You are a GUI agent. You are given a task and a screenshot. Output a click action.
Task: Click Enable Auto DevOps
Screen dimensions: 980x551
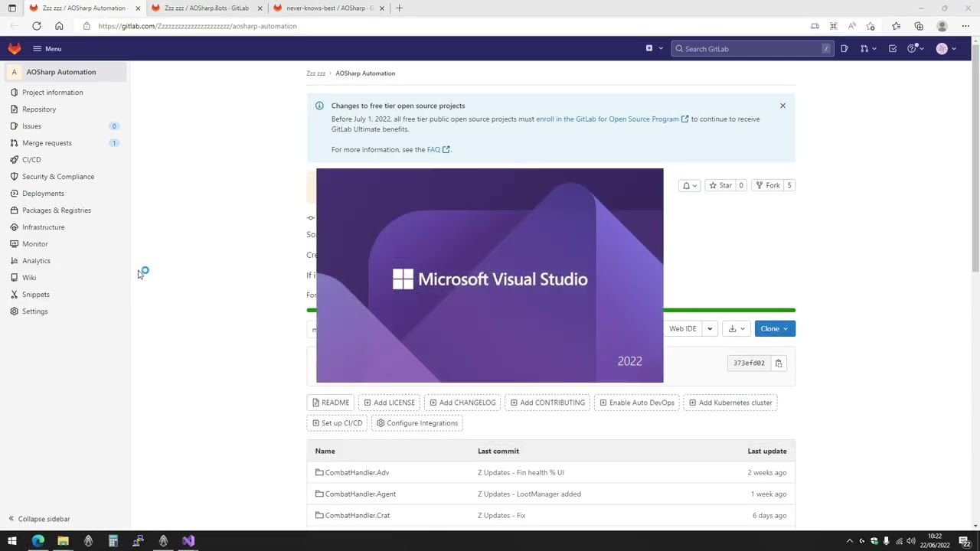coord(637,403)
